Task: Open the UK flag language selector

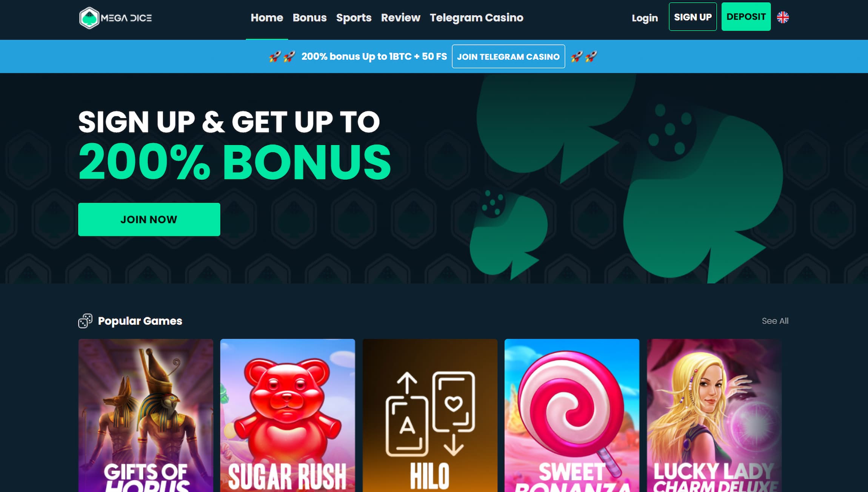Action: 783,17
